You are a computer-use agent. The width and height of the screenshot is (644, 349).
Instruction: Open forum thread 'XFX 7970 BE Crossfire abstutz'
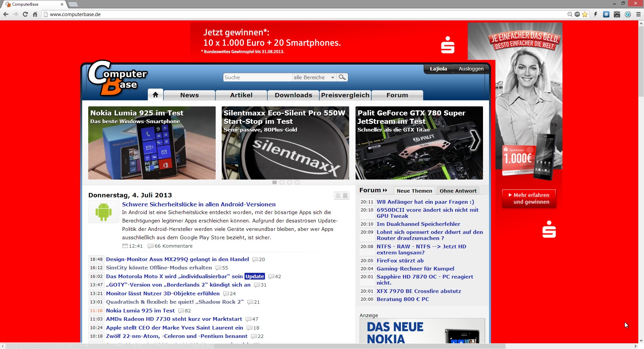point(419,291)
